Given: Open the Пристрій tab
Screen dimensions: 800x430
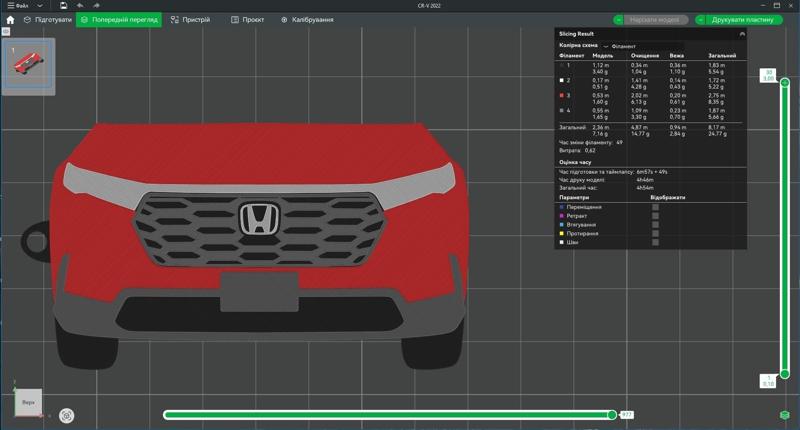Looking at the screenshot, I should tap(190, 20).
